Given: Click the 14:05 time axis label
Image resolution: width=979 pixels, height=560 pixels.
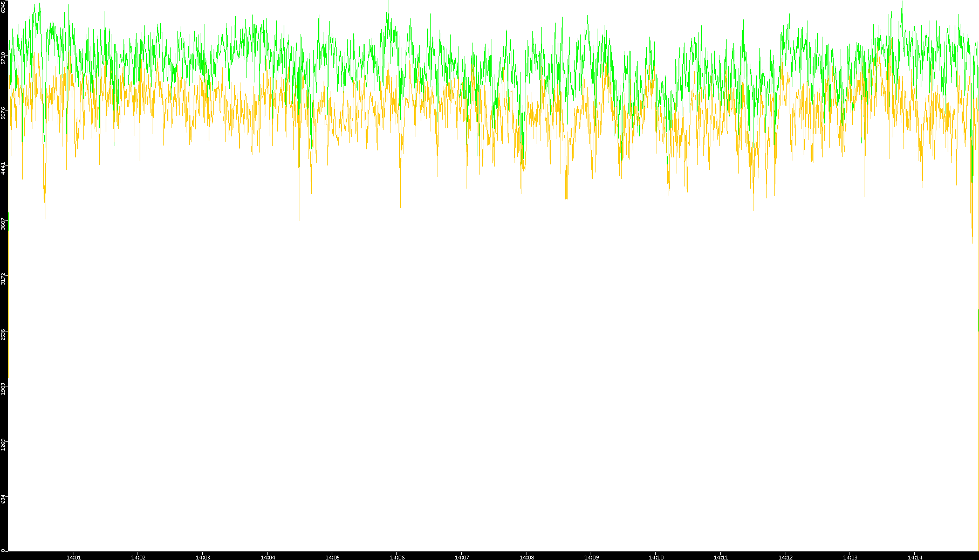Looking at the screenshot, I should 332,557.
